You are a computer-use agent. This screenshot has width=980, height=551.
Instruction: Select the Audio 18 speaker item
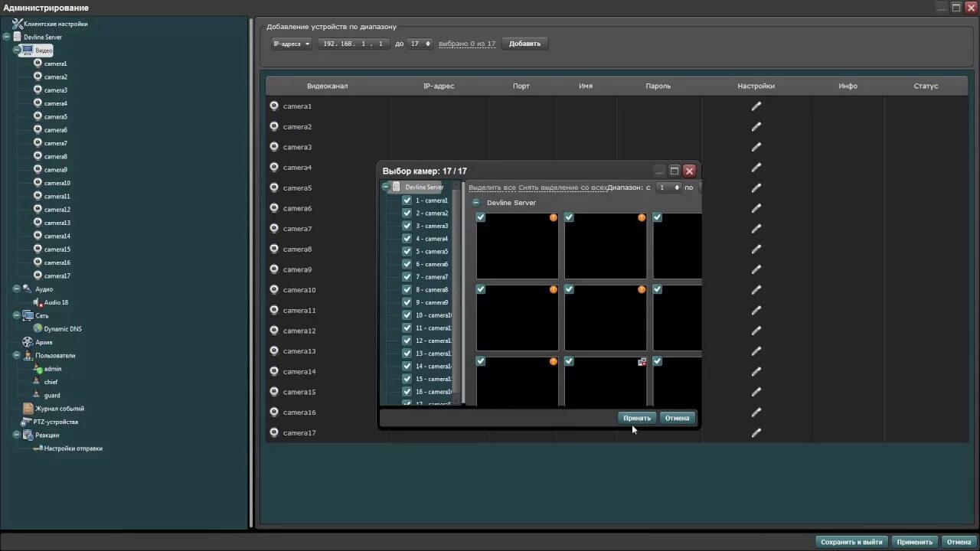click(38, 302)
